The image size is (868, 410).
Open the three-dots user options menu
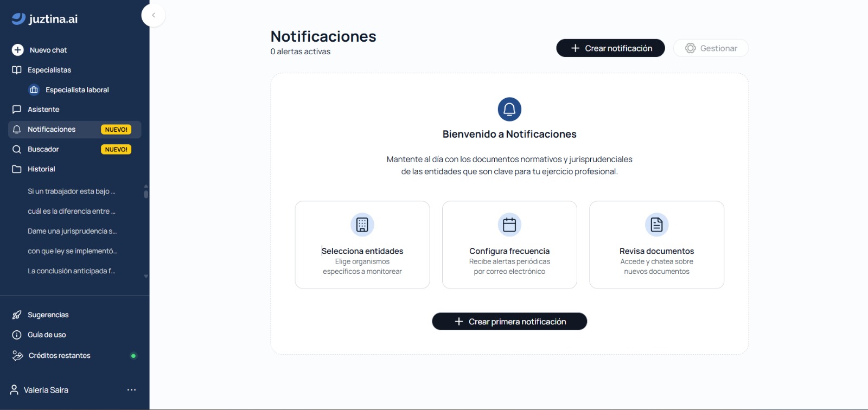coord(131,390)
